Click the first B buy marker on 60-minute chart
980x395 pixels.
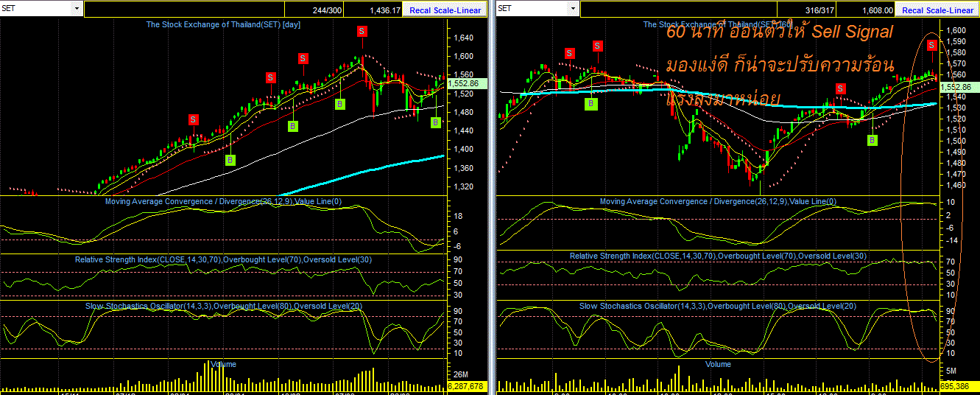(591, 104)
